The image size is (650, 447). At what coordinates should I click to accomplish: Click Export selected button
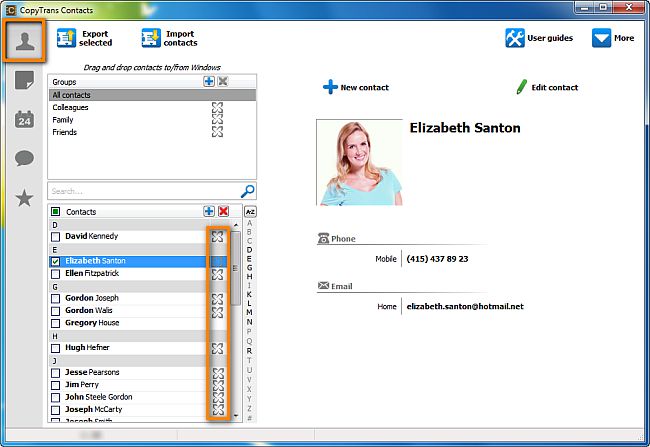point(85,38)
